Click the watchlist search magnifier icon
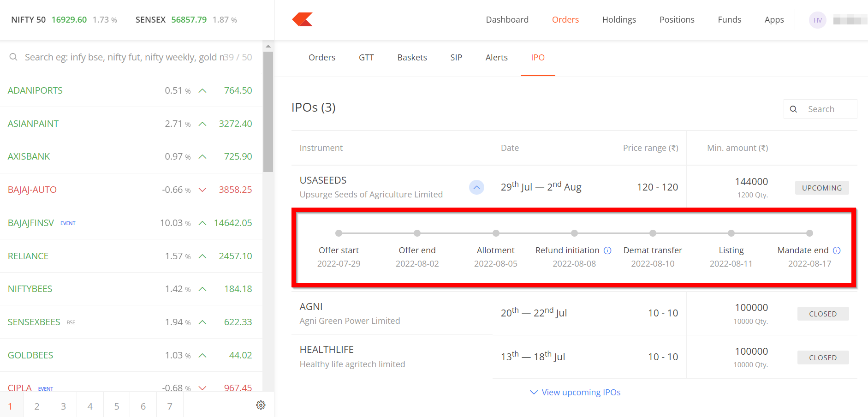Image resolution: width=868 pixels, height=417 pixels. (x=13, y=57)
